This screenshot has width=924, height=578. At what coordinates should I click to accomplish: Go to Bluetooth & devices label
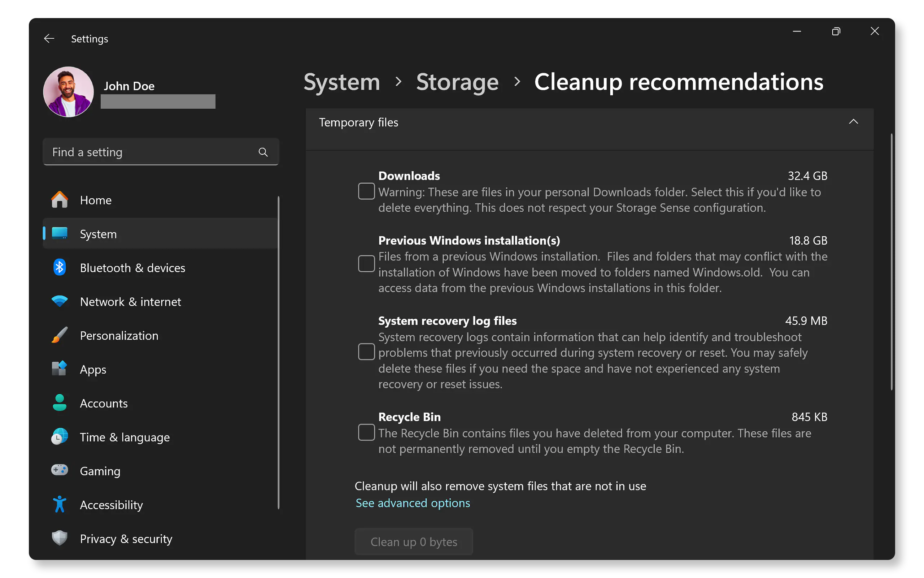pos(132,268)
